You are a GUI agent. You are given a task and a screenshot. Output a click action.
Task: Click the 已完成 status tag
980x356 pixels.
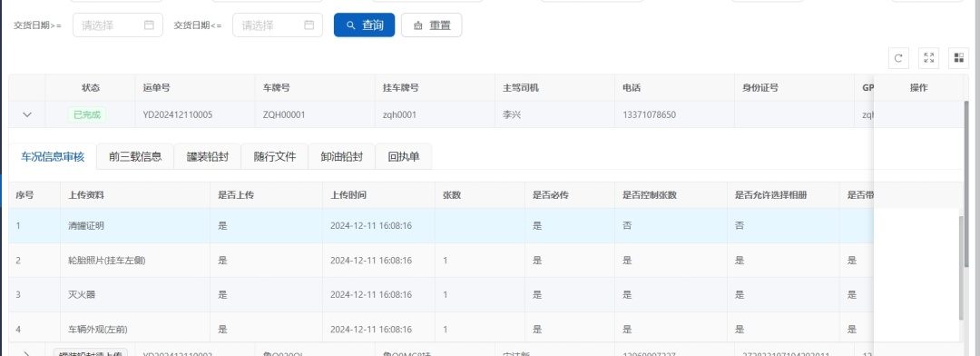click(87, 115)
